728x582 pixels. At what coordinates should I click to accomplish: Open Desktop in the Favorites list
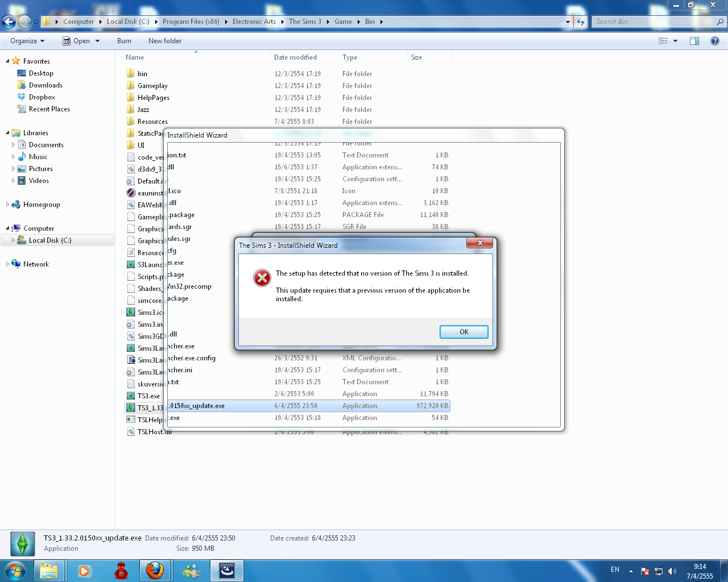41,73
